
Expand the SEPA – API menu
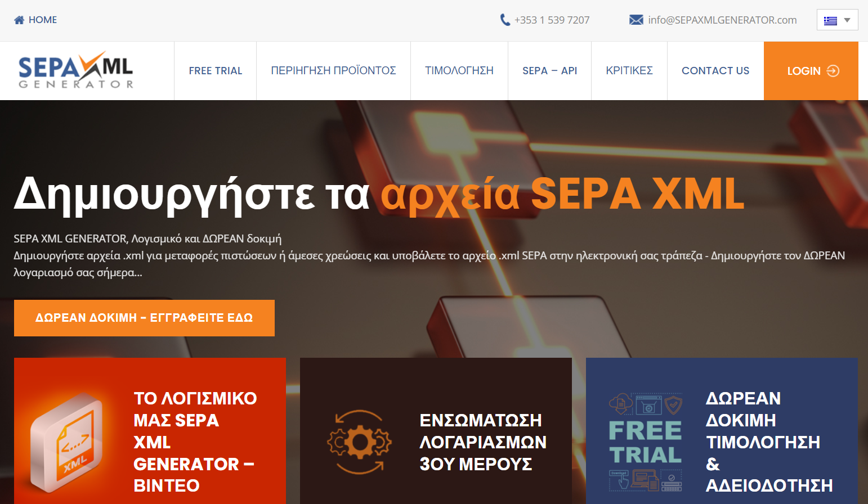549,70
